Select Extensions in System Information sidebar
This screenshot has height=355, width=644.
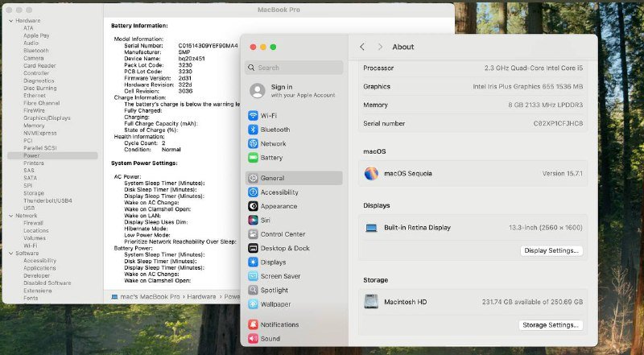click(x=37, y=291)
